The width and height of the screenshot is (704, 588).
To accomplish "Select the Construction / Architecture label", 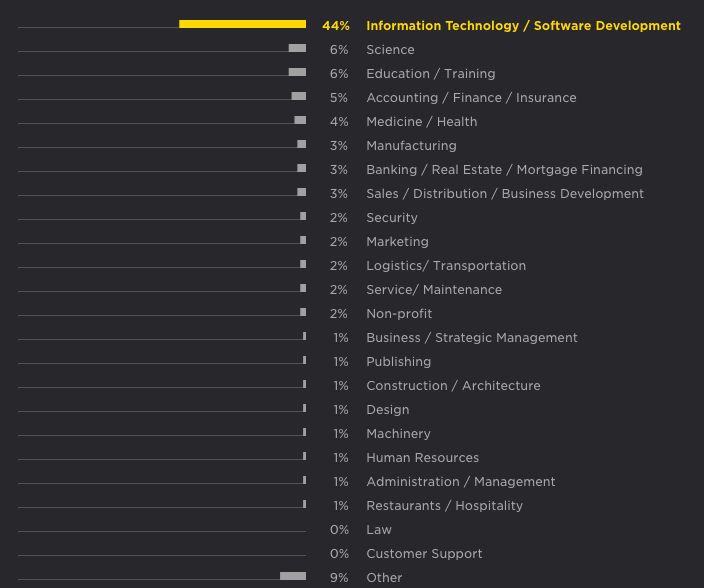I will [453, 386].
